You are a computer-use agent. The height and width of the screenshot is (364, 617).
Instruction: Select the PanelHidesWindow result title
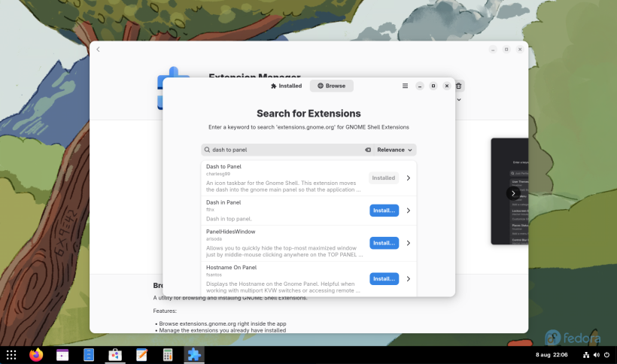[x=230, y=232]
